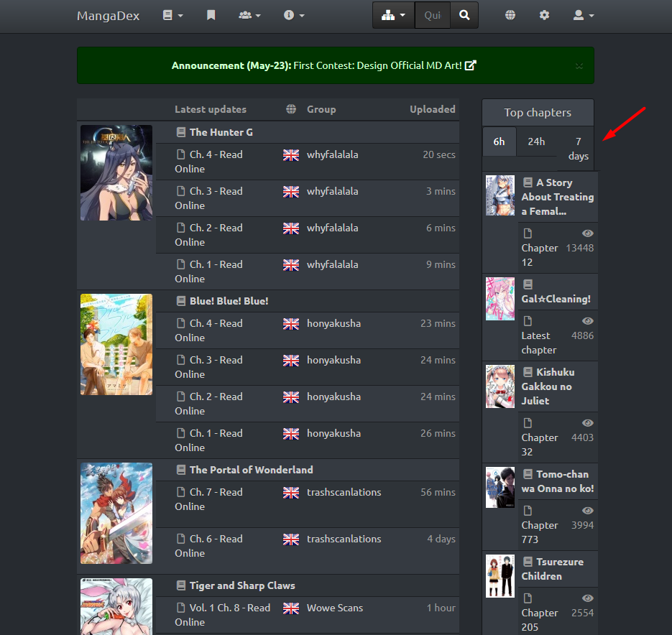Expand the book manga dropdown in navbar
The image size is (672, 635).
(x=172, y=15)
